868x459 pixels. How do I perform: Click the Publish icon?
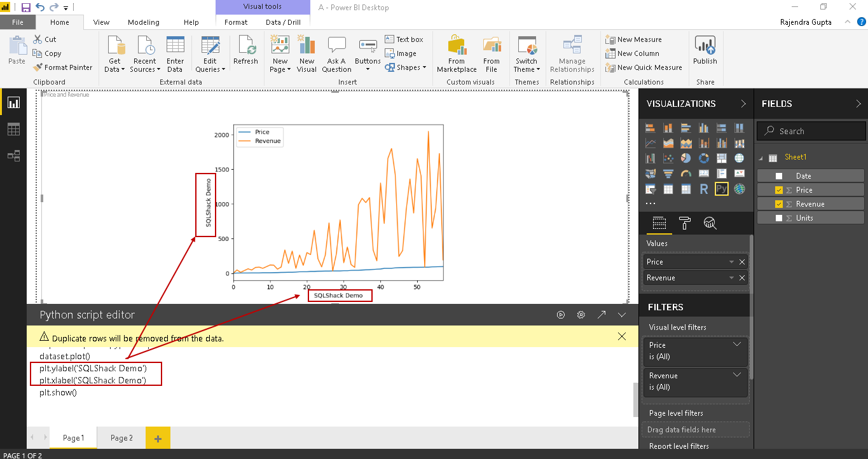point(705,51)
